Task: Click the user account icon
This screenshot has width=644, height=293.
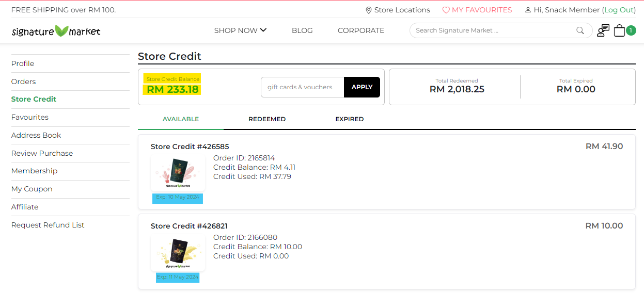Action: tap(528, 10)
